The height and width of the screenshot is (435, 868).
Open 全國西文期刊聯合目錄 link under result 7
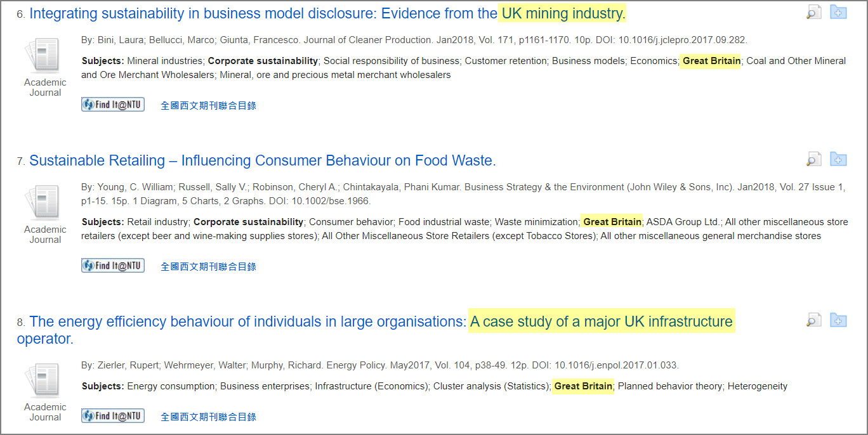point(209,267)
